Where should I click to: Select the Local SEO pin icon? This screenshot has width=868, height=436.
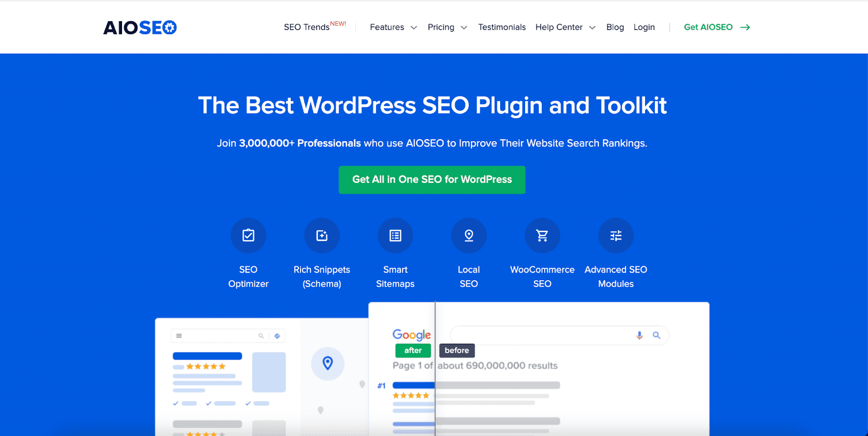(x=469, y=236)
